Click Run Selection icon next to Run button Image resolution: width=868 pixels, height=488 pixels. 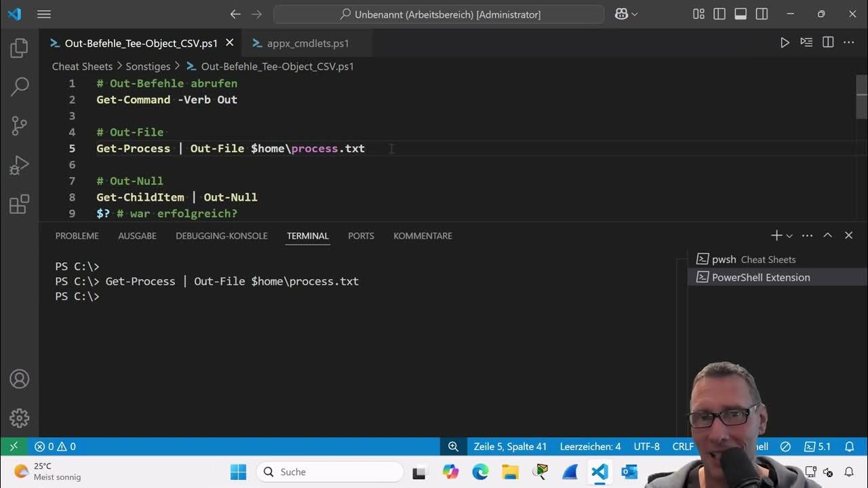tap(806, 42)
